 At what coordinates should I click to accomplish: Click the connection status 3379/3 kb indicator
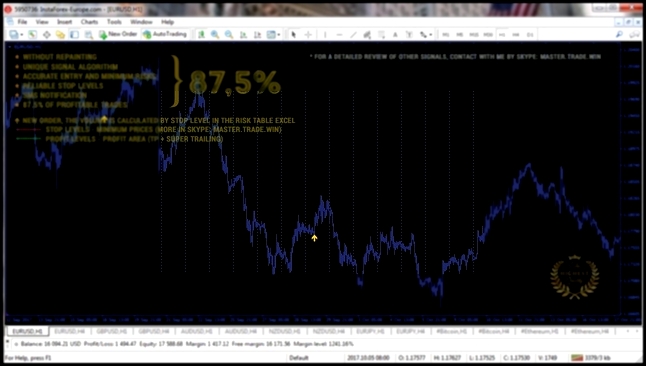[590, 358]
